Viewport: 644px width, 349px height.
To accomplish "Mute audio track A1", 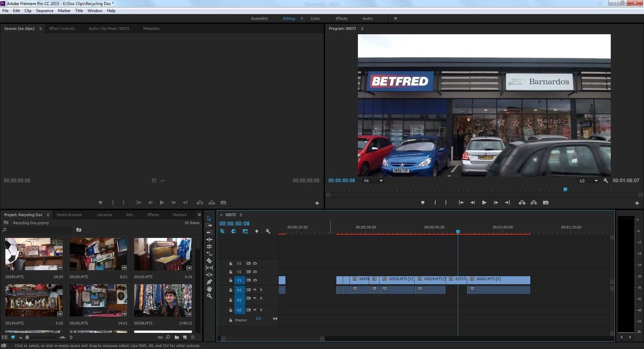I will click(254, 290).
